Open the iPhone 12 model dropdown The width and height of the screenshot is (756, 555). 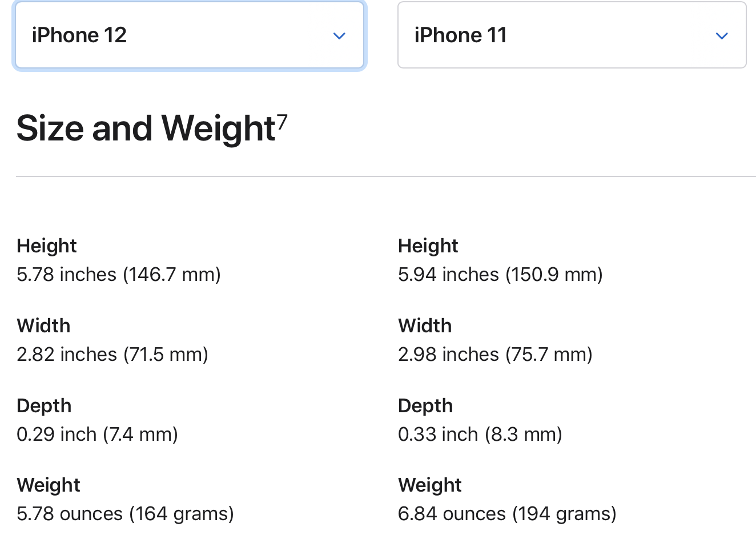pyautogui.click(x=188, y=35)
